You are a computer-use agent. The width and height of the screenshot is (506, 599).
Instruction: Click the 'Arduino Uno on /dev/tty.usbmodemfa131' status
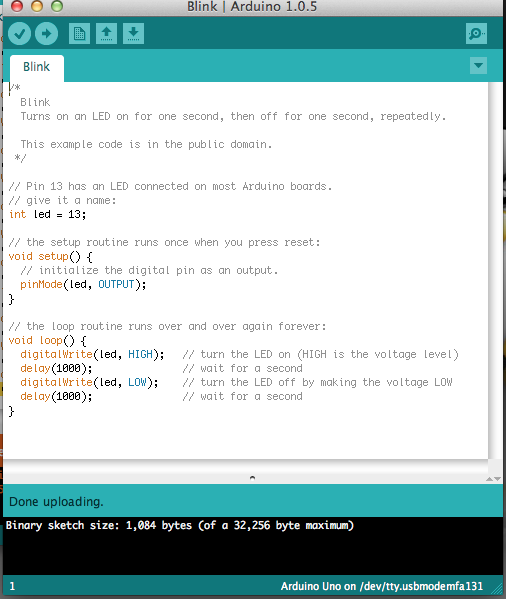click(x=382, y=586)
